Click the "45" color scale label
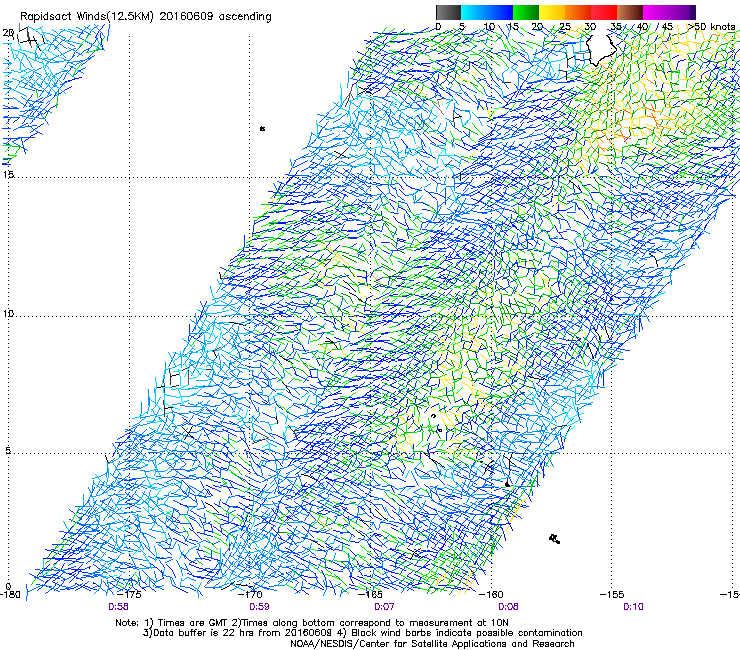This screenshot has width=740, height=650. point(667,27)
